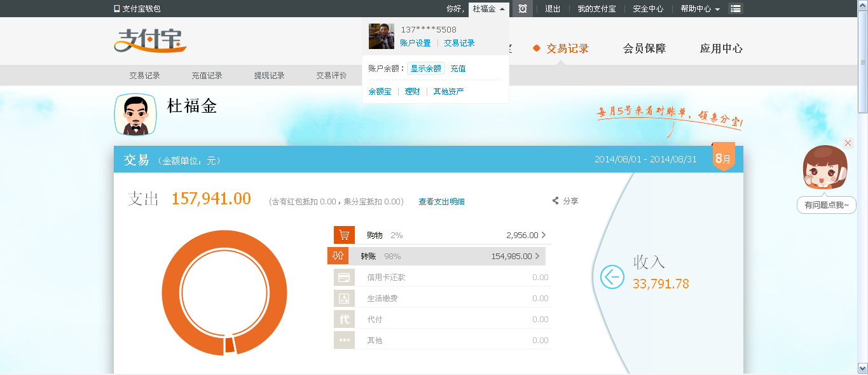Screen dimensions: 868x375
Task: Click the 转账 transfer arrows icon
Action: [x=338, y=256]
